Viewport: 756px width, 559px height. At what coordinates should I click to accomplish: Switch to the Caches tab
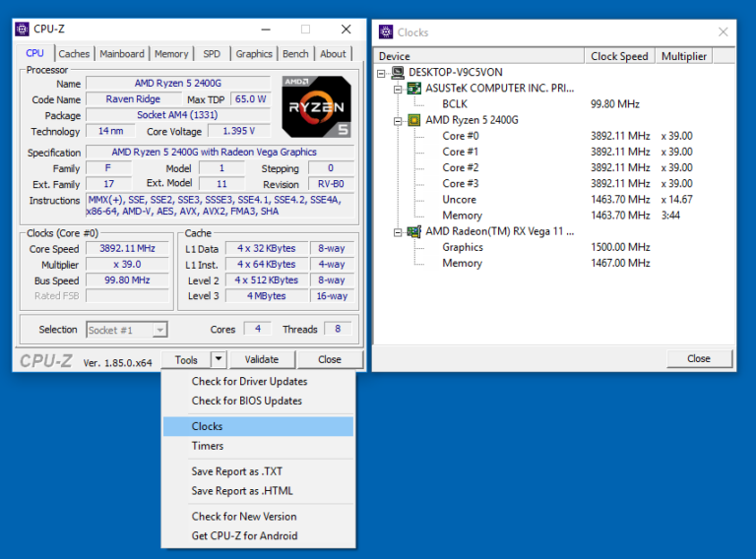[74, 54]
